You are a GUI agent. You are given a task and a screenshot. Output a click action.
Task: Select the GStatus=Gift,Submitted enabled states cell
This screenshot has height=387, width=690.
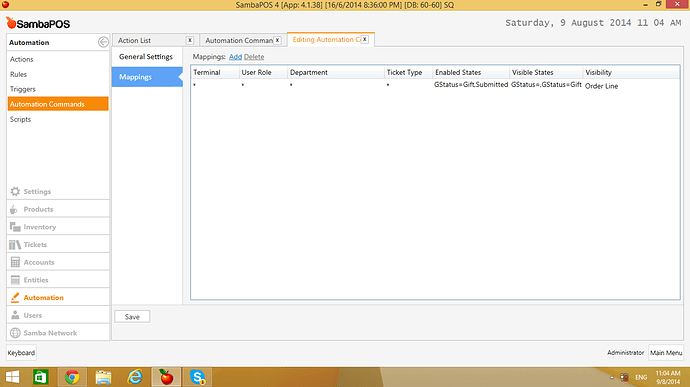(x=471, y=85)
